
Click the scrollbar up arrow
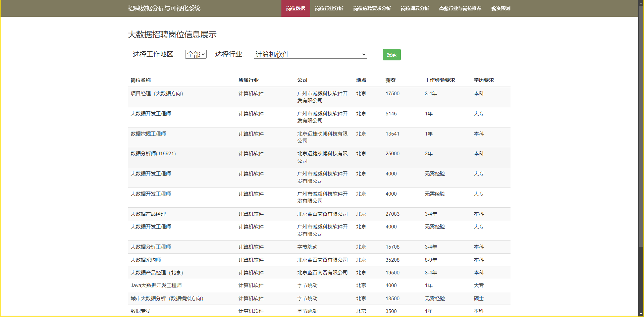pos(641,3)
